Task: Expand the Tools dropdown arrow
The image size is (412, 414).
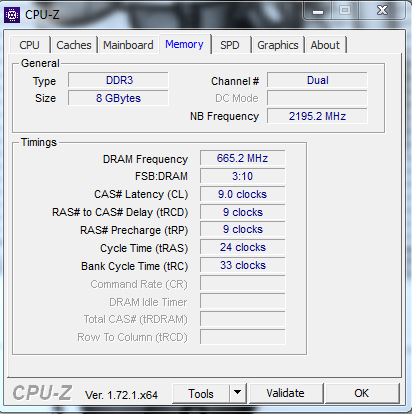Action: (238, 394)
